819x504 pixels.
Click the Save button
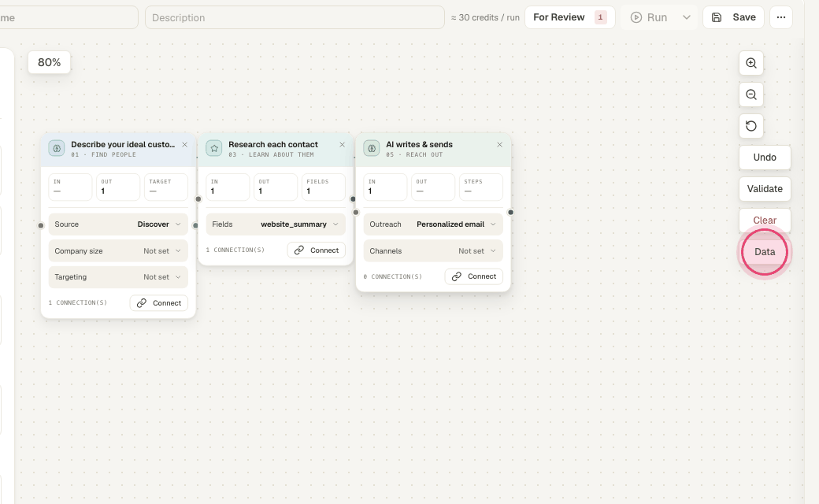point(733,17)
